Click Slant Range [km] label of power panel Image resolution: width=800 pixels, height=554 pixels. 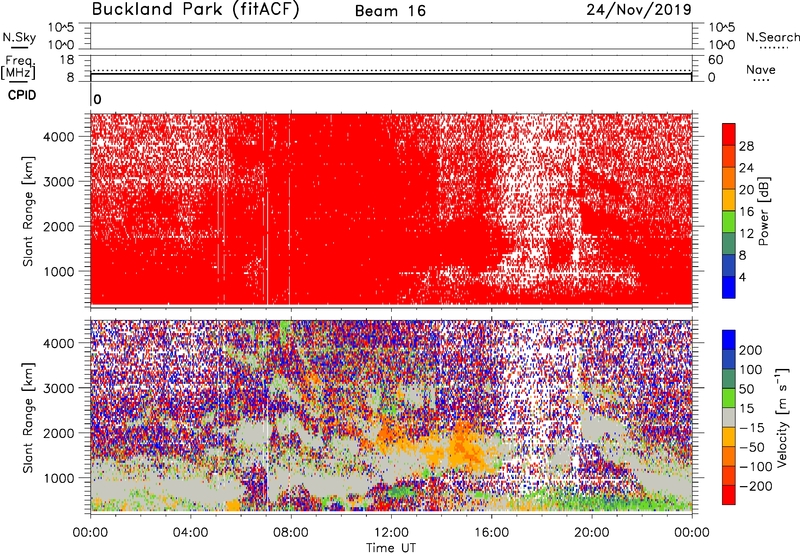(28, 211)
